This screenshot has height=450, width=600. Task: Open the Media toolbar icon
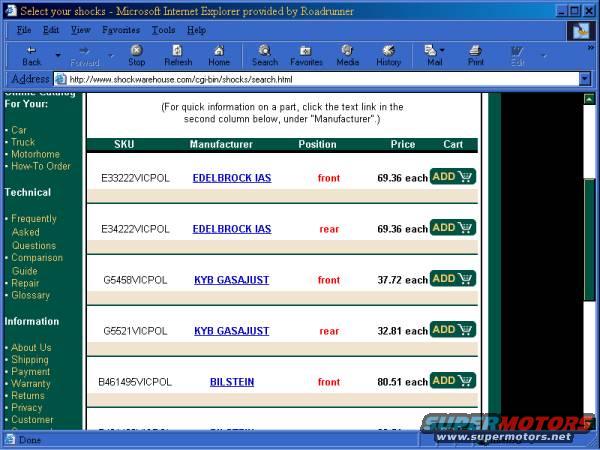(347, 54)
